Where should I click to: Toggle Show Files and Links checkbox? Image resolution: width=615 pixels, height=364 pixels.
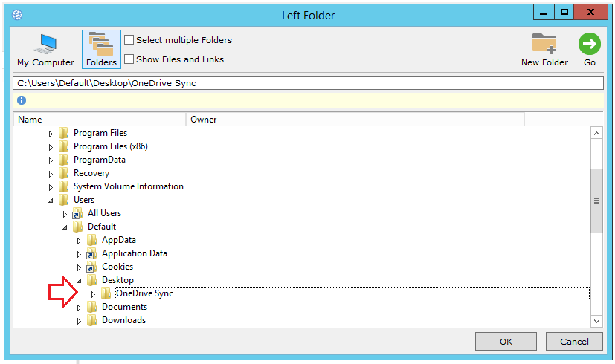tap(129, 59)
